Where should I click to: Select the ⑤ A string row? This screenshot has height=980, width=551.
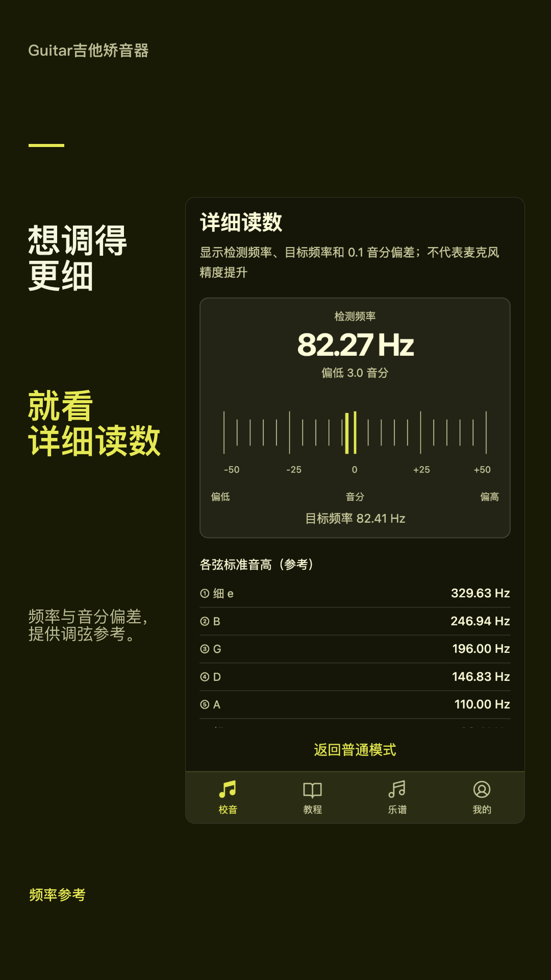(355, 704)
